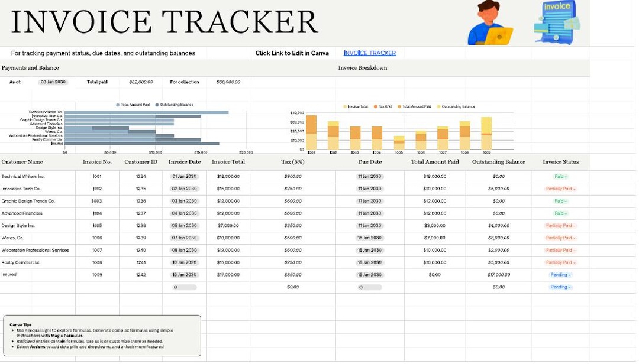The width and height of the screenshot is (639, 364).
Task: Select the Invoice Date column header
Action: [x=185, y=162]
